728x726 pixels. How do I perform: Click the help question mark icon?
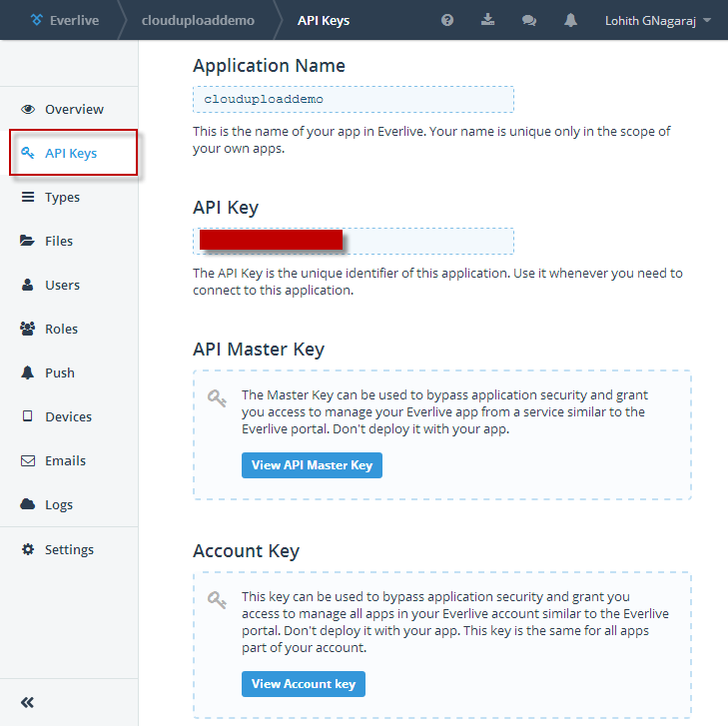(447, 20)
